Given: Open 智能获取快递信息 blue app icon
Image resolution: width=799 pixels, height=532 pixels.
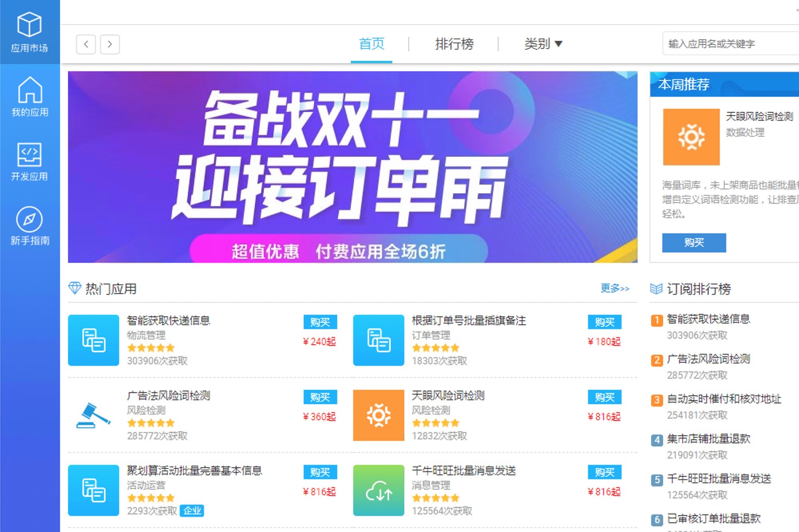Looking at the screenshot, I should point(93,340).
